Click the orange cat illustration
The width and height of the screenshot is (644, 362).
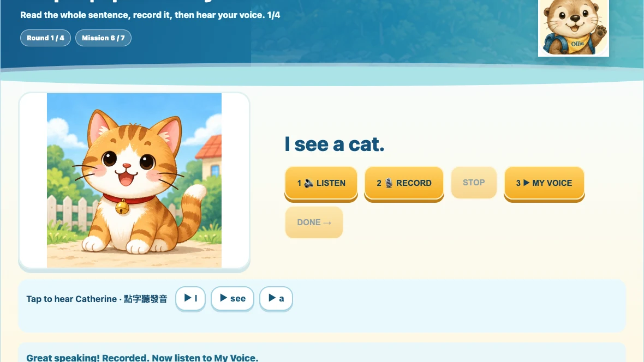click(x=134, y=180)
